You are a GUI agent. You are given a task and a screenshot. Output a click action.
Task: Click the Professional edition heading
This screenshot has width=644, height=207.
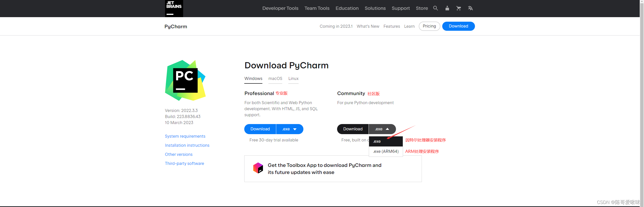(259, 94)
